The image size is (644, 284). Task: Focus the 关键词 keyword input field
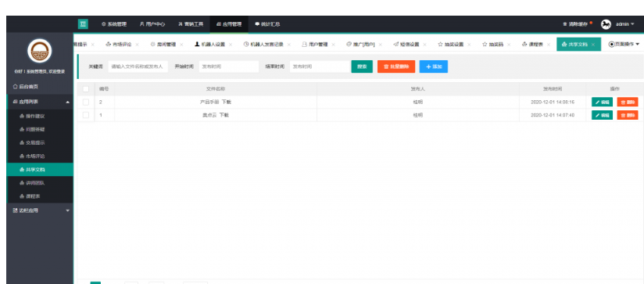[x=138, y=67]
